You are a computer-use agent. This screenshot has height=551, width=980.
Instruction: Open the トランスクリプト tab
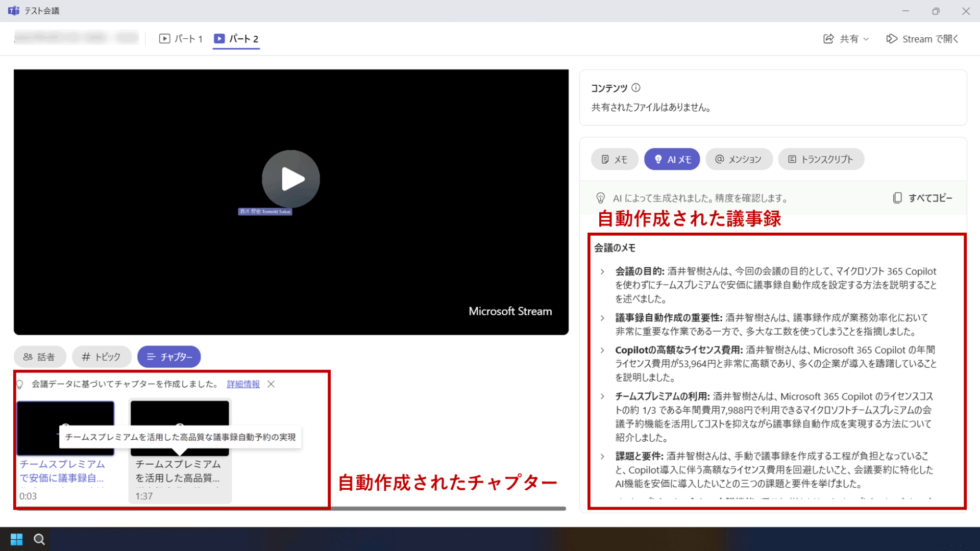(821, 159)
